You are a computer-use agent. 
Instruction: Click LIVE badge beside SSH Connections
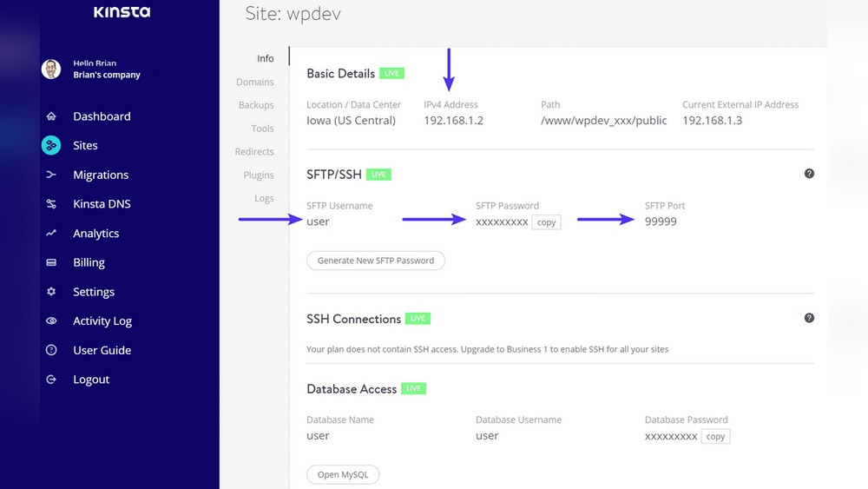[418, 319]
